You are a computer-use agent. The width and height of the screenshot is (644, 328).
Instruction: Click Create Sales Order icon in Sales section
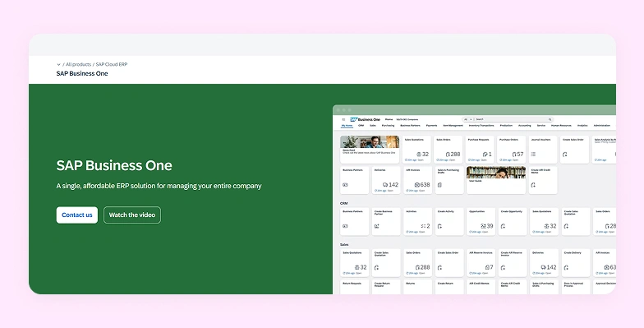pyautogui.click(x=439, y=268)
